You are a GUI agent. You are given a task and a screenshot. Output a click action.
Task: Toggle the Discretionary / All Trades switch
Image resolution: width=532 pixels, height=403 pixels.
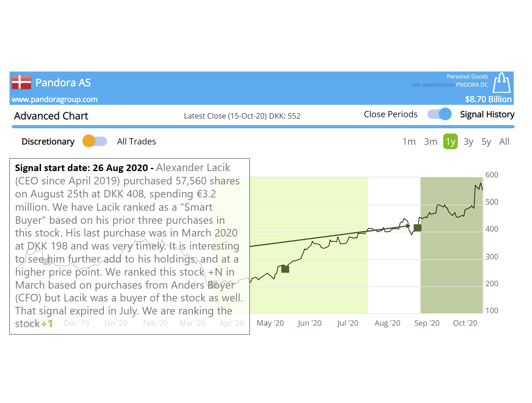pos(95,141)
